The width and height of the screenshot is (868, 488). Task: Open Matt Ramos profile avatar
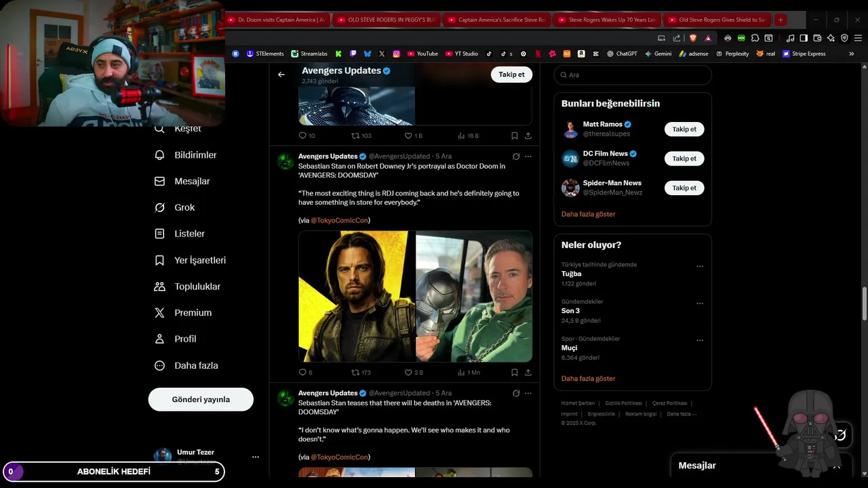(x=570, y=129)
